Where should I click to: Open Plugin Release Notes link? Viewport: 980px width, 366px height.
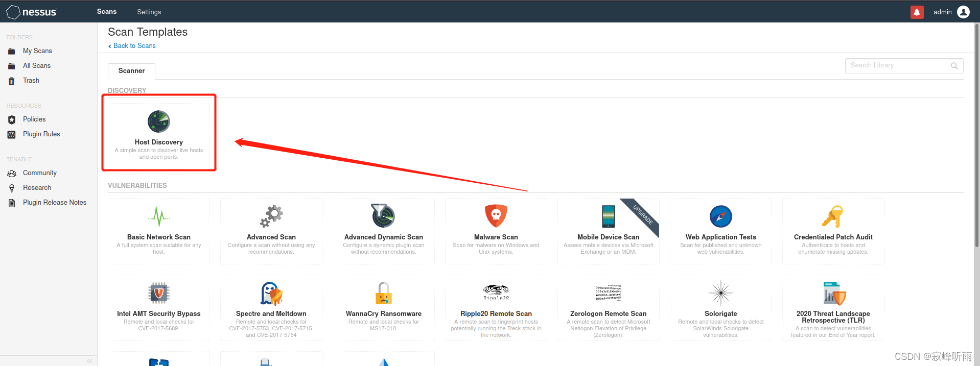(55, 203)
